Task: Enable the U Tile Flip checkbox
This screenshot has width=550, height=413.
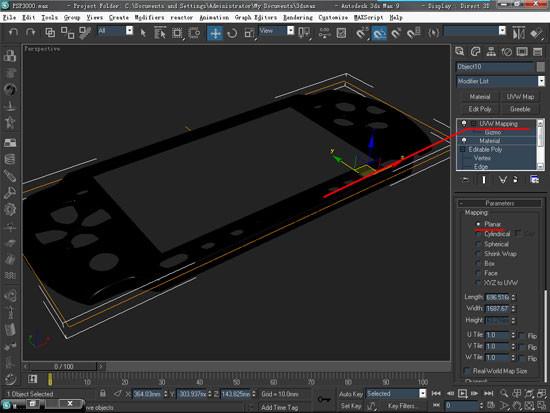Action: tap(522, 336)
